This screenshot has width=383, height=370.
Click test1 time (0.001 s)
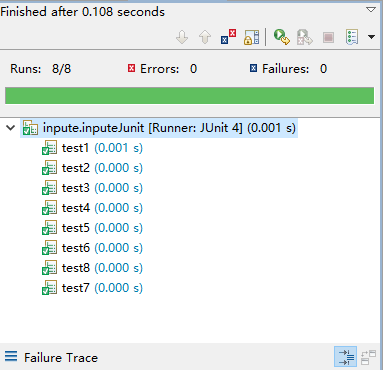tap(118, 148)
